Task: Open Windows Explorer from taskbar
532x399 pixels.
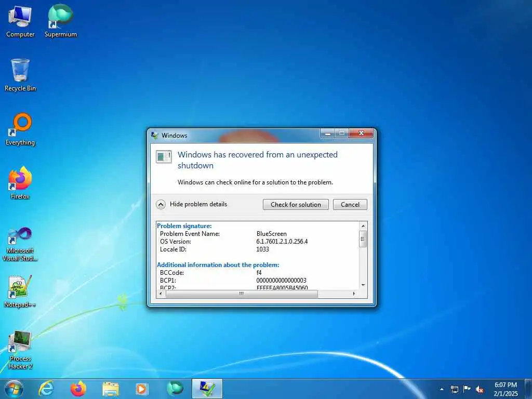Action: [111, 389]
